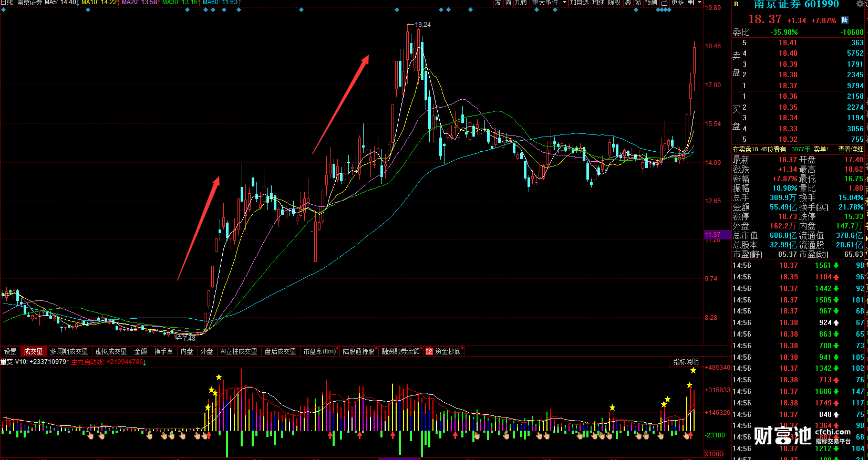Image resolution: width=868 pixels, height=460 pixels.
Task: Select the 融资融券余额 tab
Action: pyautogui.click(x=401, y=351)
